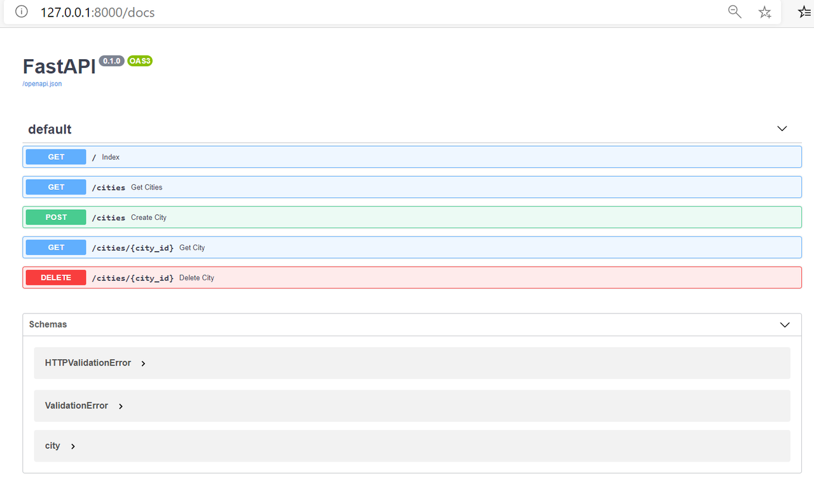
Task: Click the Index summary text
Action: pyautogui.click(x=111, y=157)
